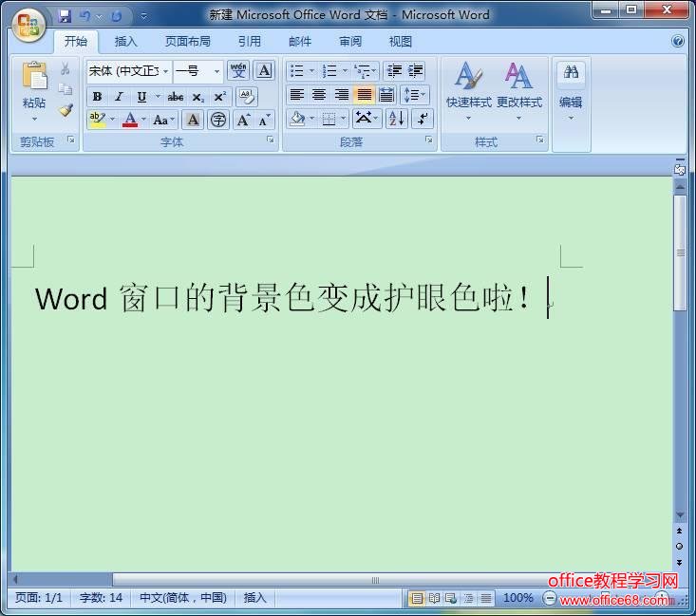Open the font name dropdown
The height and width of the screenshot is (616, 696).
pos(165,71)
